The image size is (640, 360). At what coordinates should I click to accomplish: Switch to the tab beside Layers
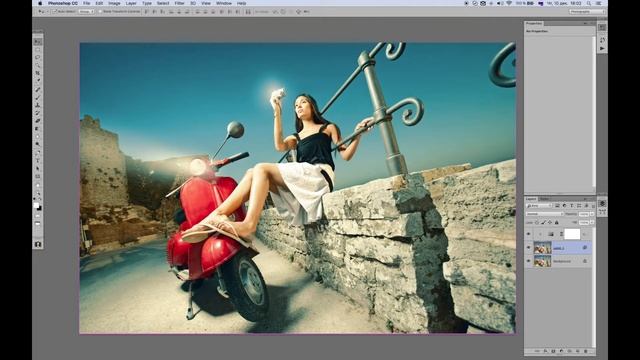point(544,199)
